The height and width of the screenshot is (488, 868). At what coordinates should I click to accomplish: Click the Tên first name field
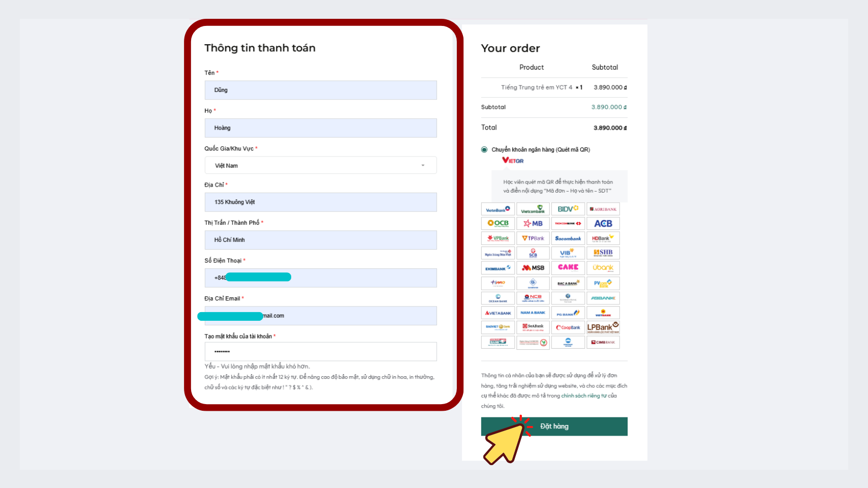point(321,90)
